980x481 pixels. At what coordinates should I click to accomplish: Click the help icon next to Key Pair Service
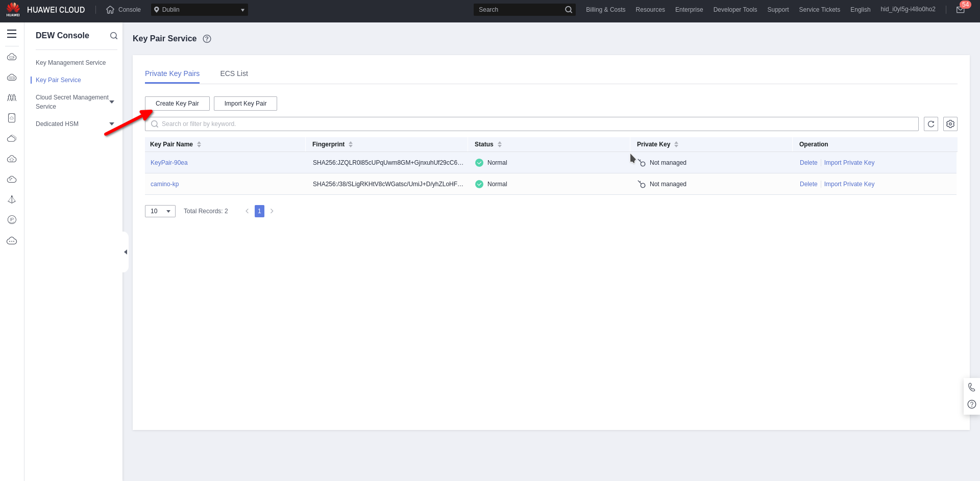pos(207,39)
